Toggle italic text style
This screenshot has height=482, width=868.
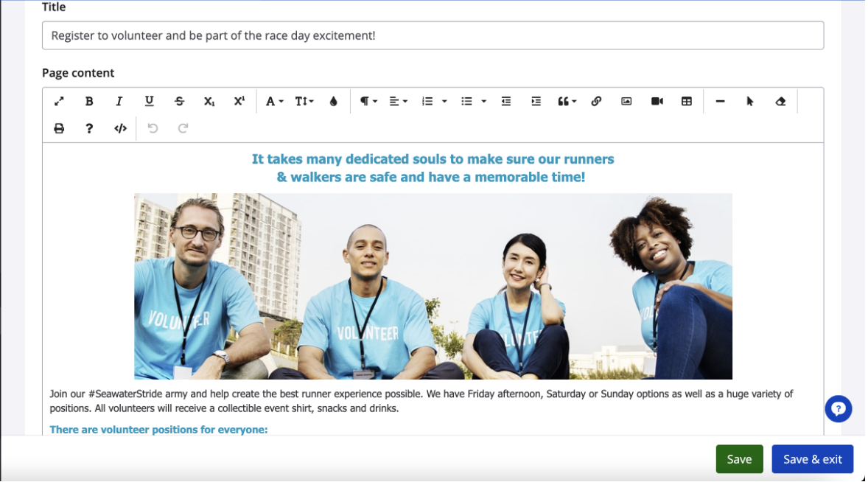[119, 102]
